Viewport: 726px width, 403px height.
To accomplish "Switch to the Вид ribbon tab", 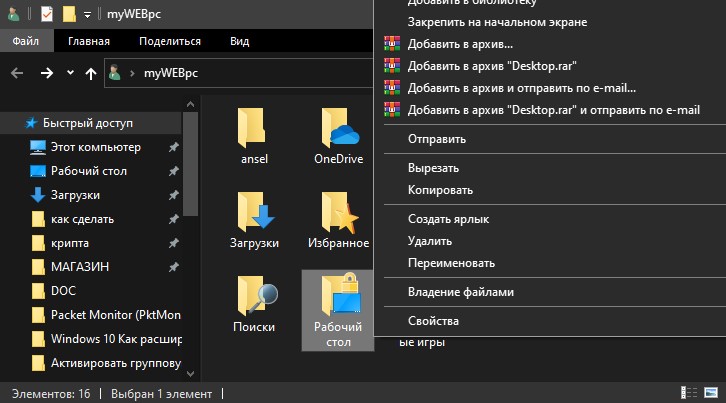I will 240,41.
